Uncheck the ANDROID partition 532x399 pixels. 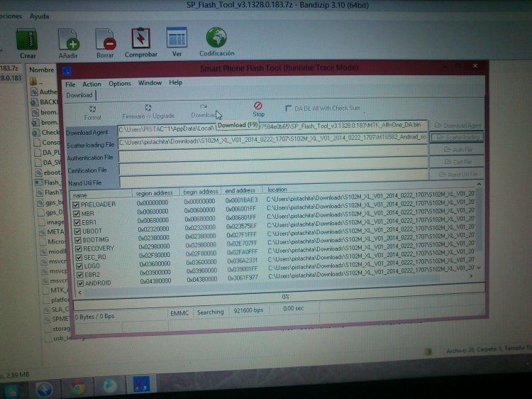click(80, 283)
